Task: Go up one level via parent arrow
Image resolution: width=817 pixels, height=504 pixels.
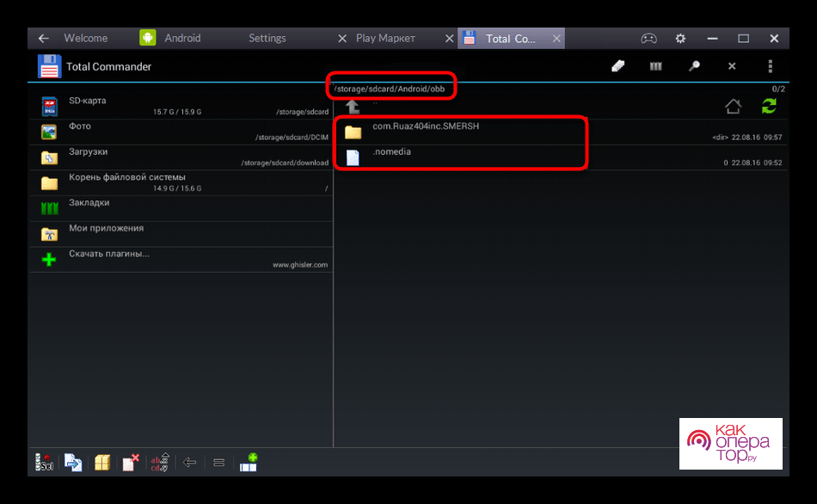Action: [353, 107]
